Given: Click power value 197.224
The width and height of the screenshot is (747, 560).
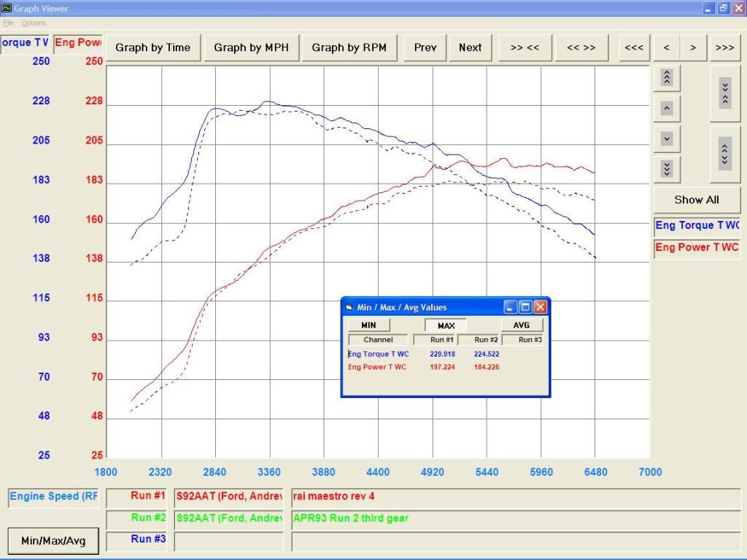Looking at the screenshot, I should [x=442, y=367].
